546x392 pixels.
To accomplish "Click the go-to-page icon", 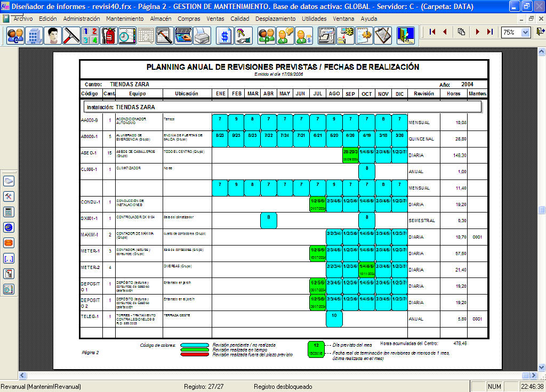I will pos(461,32).
